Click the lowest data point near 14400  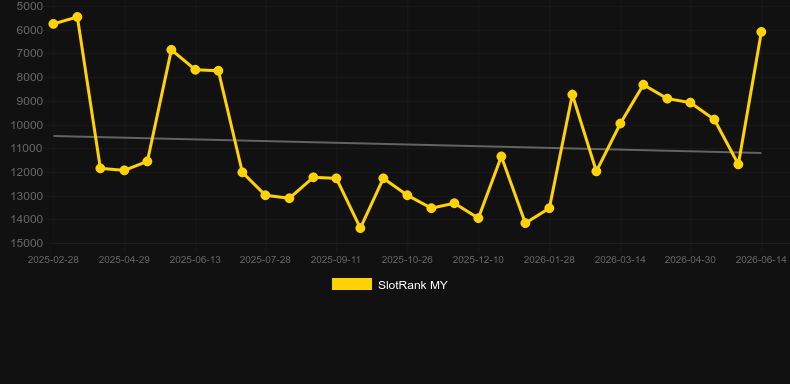click(360, 228)
